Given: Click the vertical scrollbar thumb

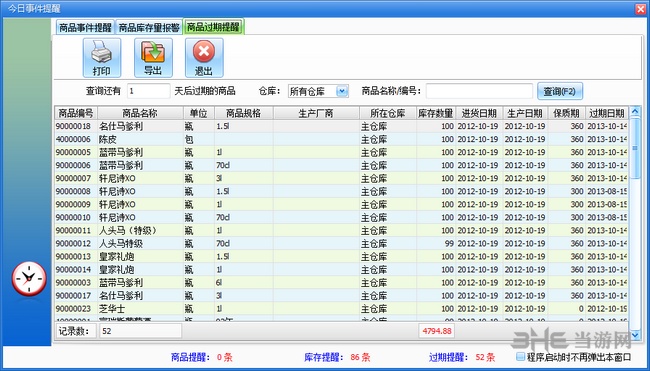Looking at the screenshot, I should tap(635, 148).
